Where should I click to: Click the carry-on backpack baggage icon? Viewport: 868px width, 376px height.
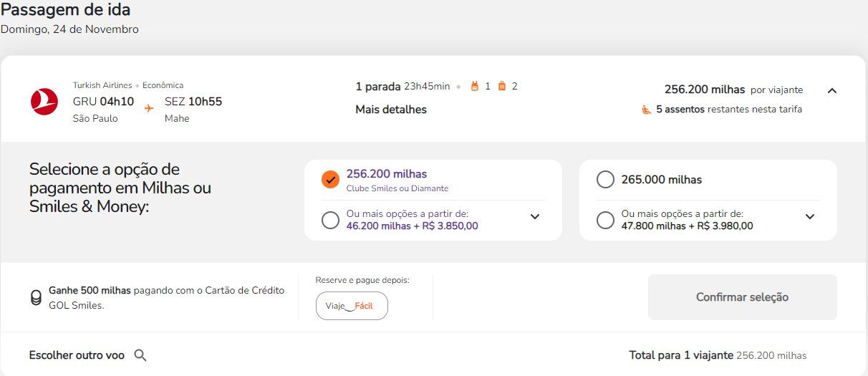point(474,87)
